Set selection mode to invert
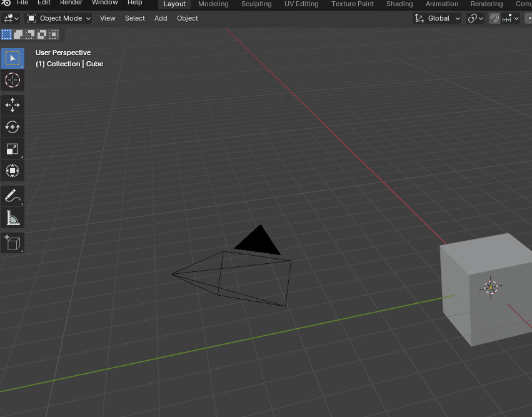 pyautogui.click(x=42, y=34)
